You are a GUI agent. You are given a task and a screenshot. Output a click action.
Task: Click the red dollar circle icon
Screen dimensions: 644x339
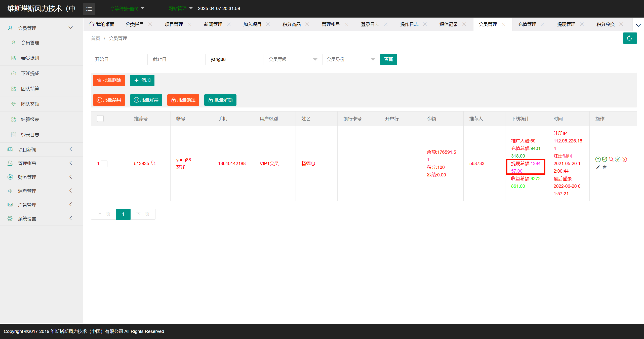point(624,159)
